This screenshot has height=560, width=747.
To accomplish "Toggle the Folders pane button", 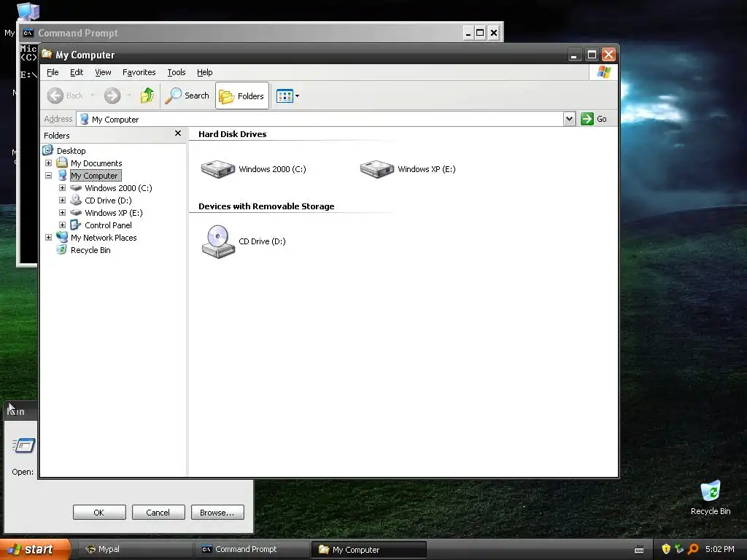I will [x=242, y=96].
